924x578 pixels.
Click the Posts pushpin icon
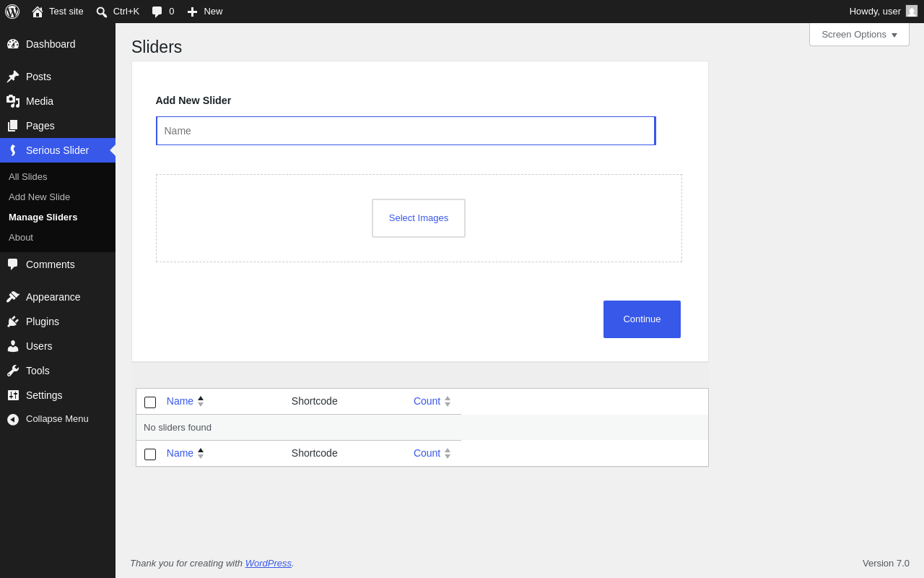click(13, 77)
